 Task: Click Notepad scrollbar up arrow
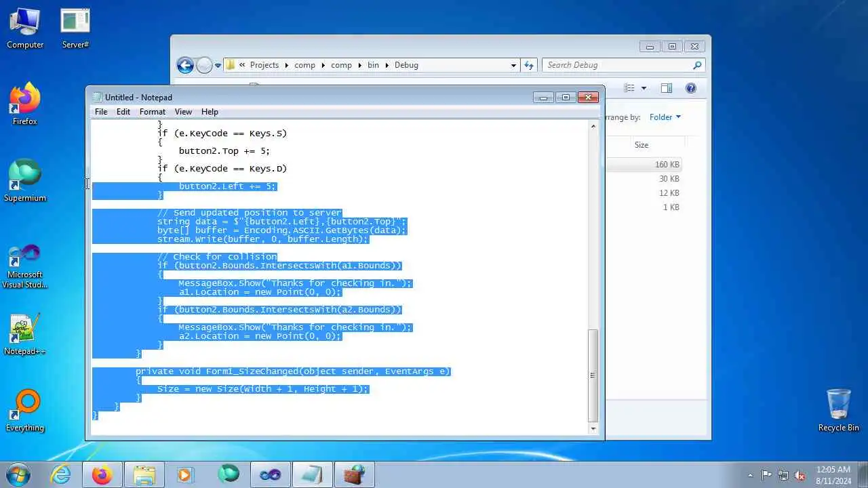(593, 126)
